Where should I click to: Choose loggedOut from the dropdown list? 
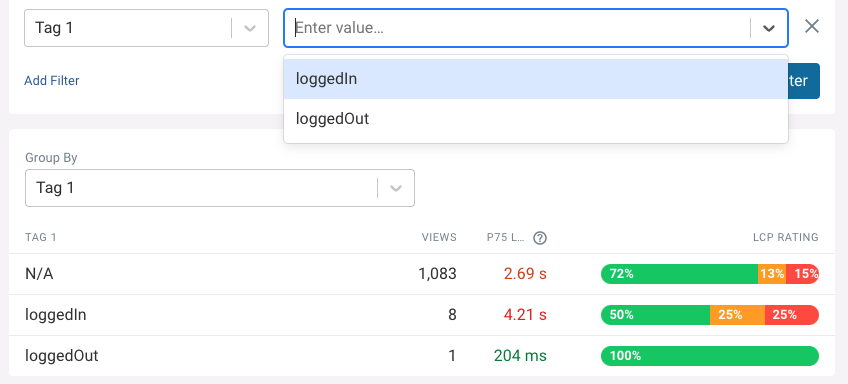coord(535,119)
